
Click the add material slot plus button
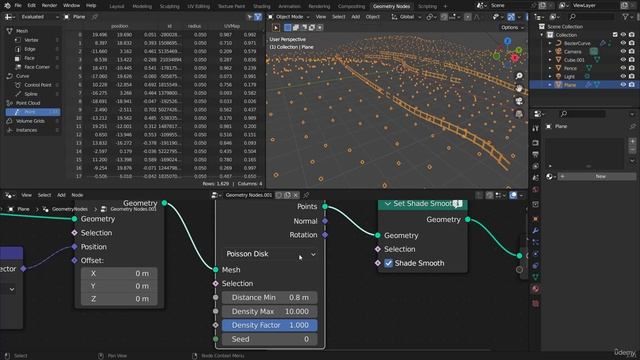632,142
